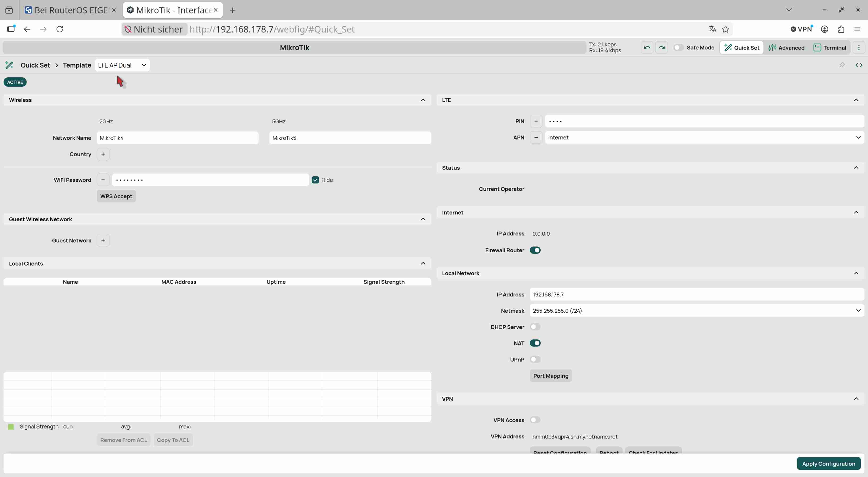This screenshot has height=477, width=868.
Task: Enable the UPnP switch
Action: [x=535, y=359]
